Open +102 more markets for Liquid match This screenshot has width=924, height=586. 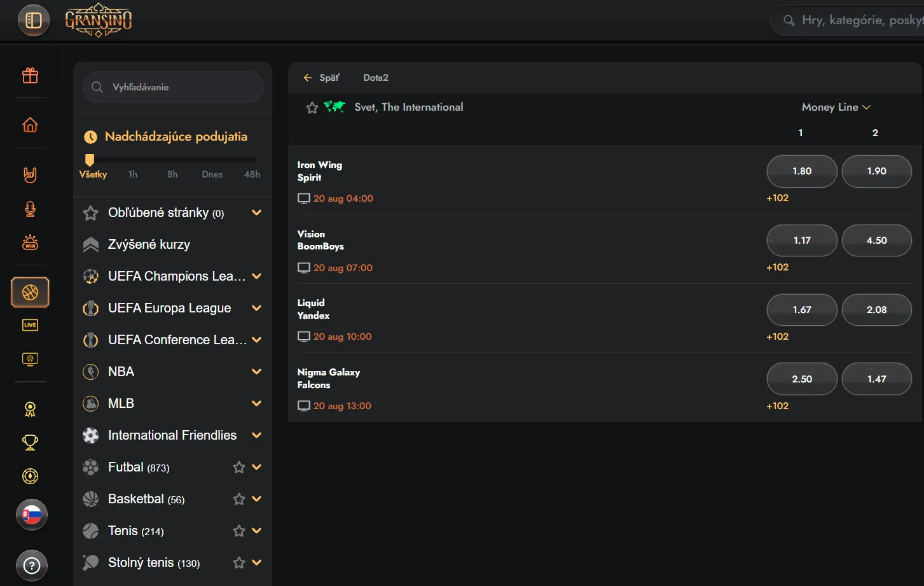click(778, 337)
